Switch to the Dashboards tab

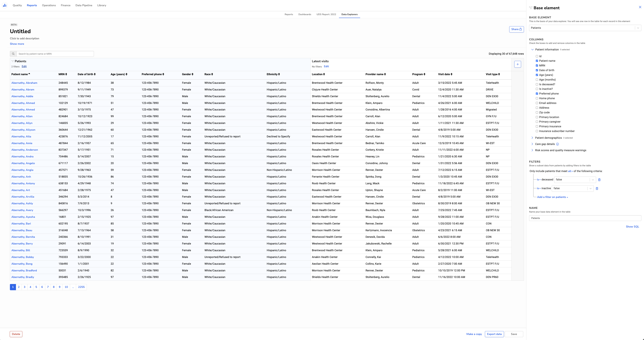coord(305,14)
